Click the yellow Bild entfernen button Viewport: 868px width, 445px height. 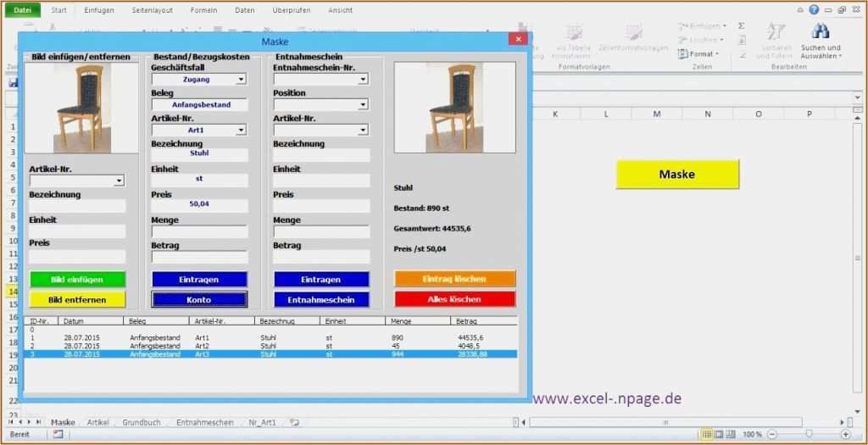pyautogui.click(x=77, y=299)
